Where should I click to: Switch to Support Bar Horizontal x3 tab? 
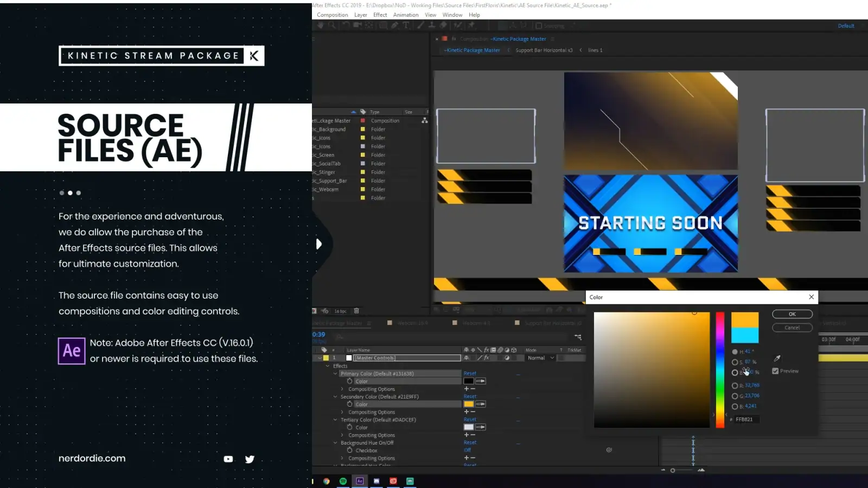pos(544,50)
